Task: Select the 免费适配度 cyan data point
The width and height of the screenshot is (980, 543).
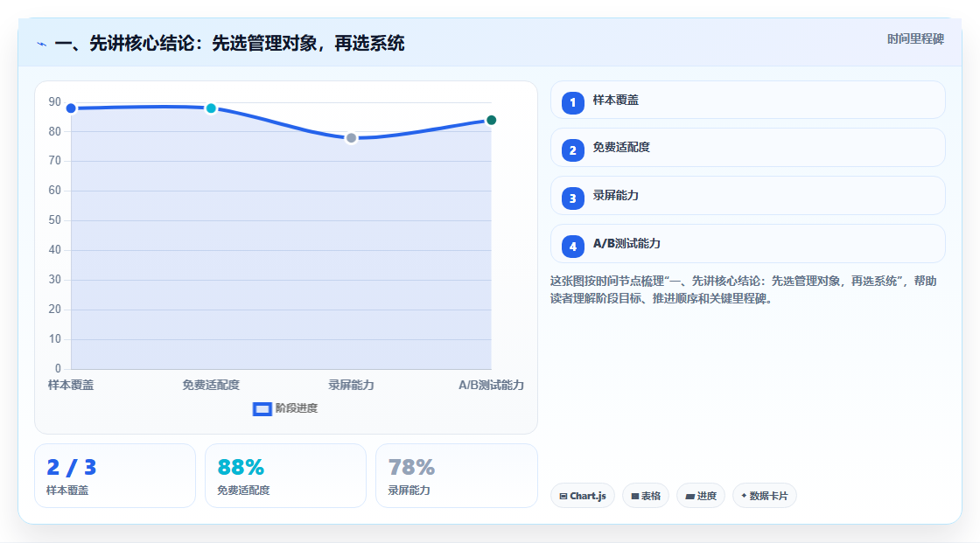Action: 211,108
